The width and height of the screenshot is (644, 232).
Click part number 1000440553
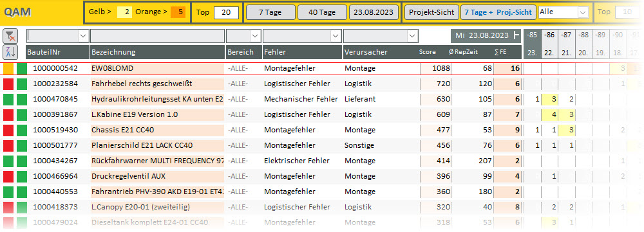pyautogui.click(x=55, y=192)
